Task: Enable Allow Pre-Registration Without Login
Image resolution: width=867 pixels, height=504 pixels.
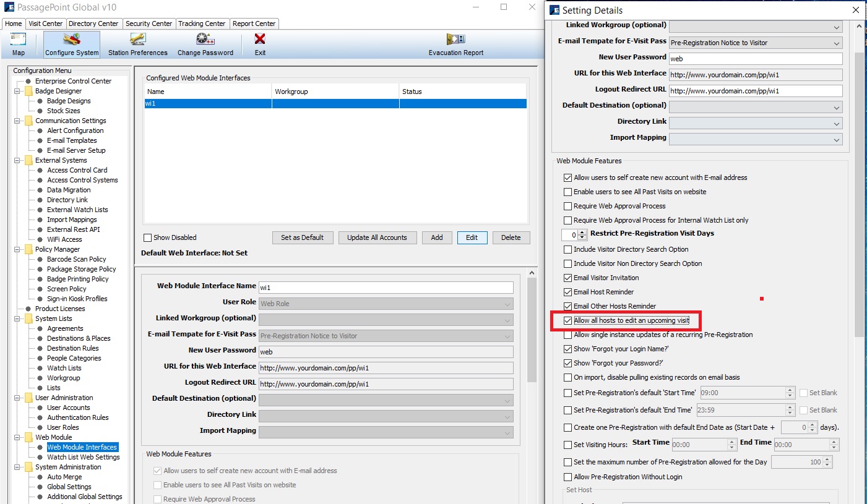Action: coord(567,477)
